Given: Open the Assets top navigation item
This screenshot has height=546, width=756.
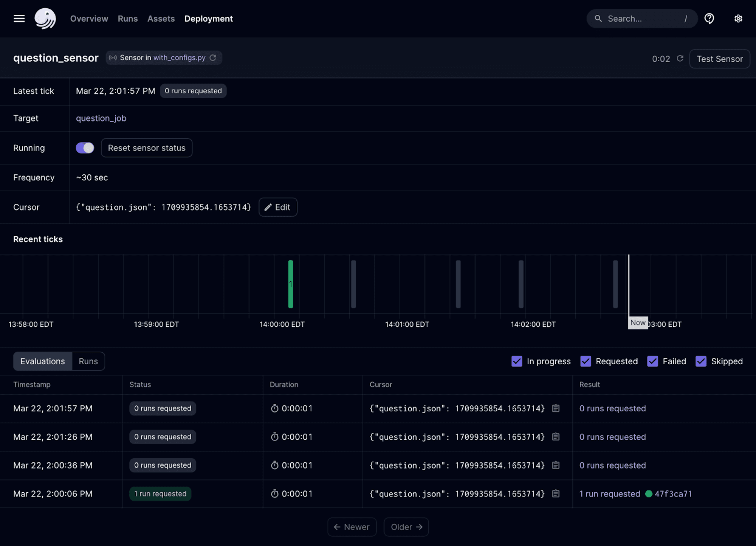Looking at the screenshot, I should pos(161,19).
